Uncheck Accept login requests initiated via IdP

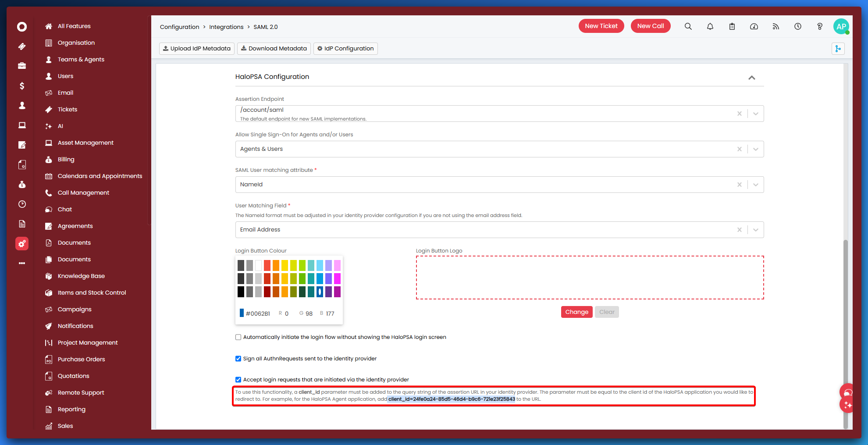coord(238,380)
